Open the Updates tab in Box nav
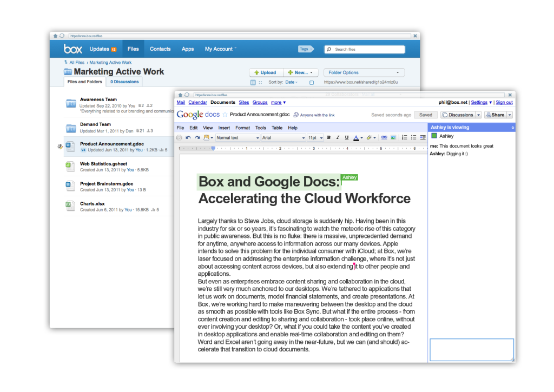This screenshot has width=554, height=392. pyautogui.click(x=103, y=49)
